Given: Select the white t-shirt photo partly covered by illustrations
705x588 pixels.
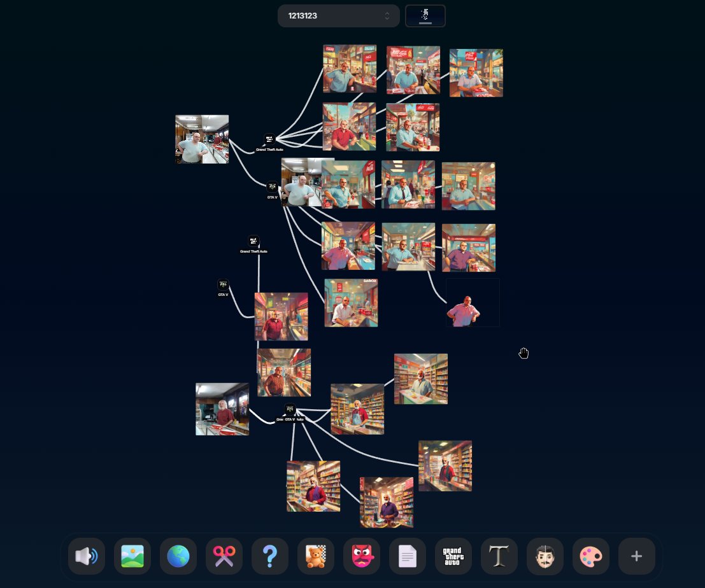Looking at the screenshot, I should [301, 182].
